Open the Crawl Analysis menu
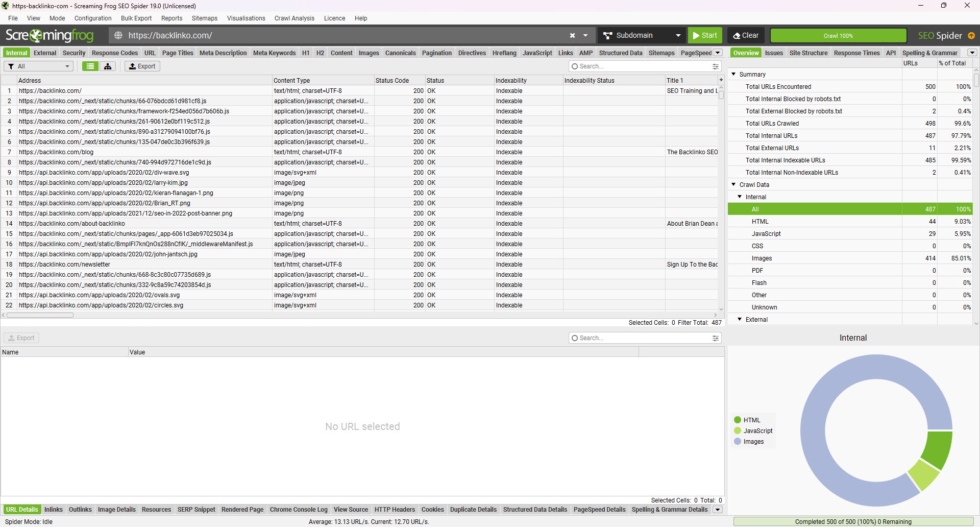This screenshot has height=527, width=980. click(295, 18)
